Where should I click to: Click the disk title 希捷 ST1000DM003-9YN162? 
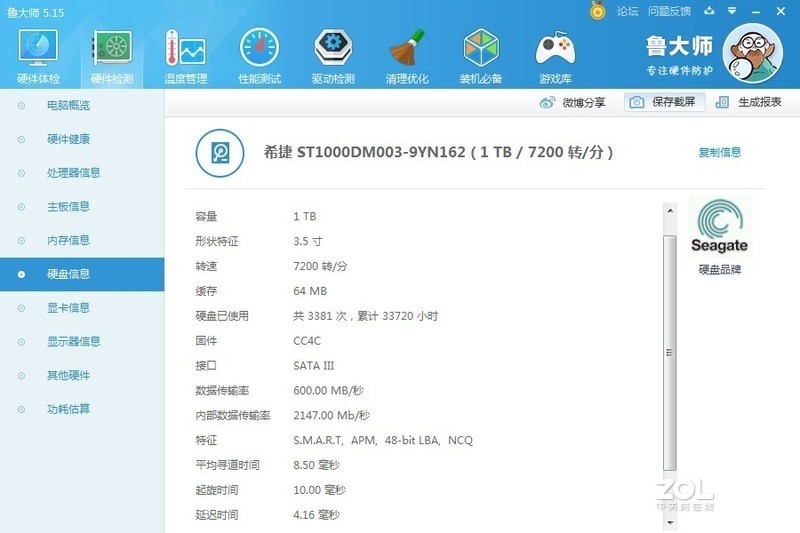coord(365,152)
